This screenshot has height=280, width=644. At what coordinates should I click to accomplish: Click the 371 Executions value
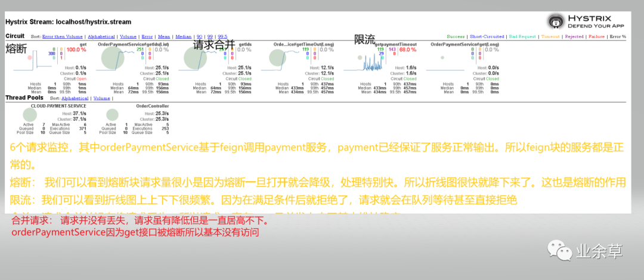click(x=82, y=129)
